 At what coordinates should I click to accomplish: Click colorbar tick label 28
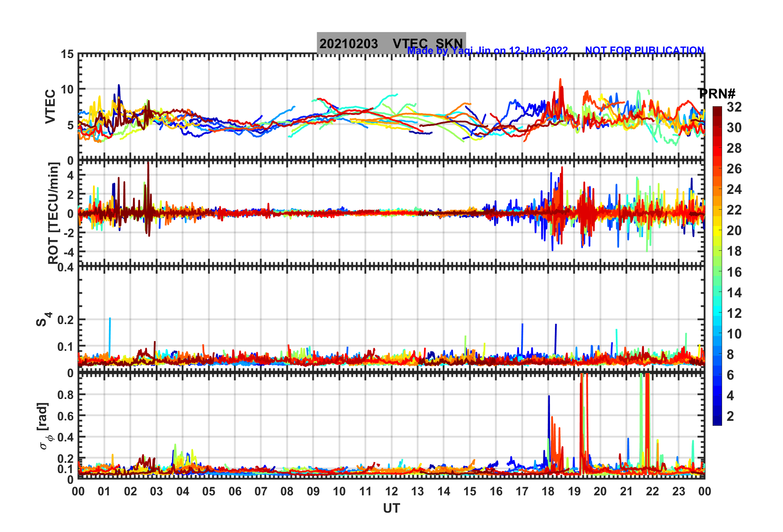coord(734,148)
